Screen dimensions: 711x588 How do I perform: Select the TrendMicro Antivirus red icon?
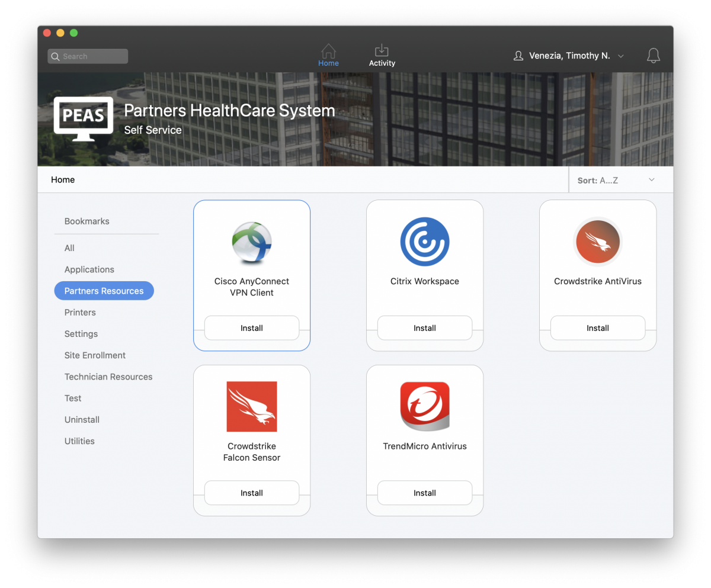(x=425, y=406)
